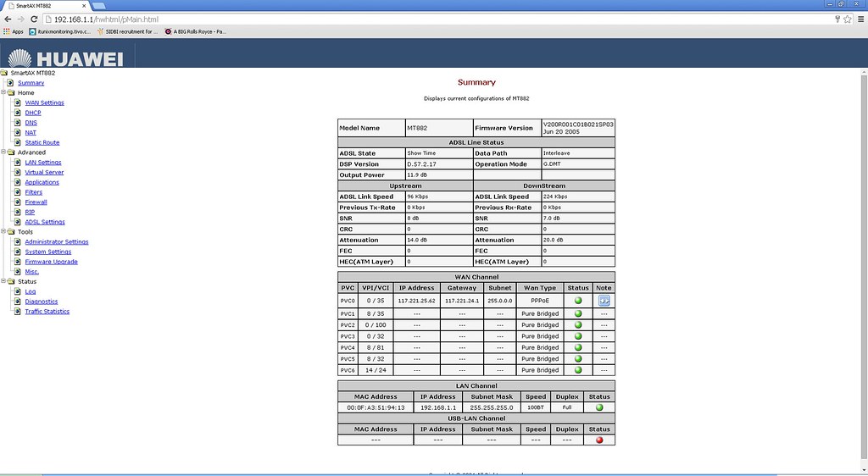This screenshot has height=476, width=868.
Task: Click page icon beside DHCP
Action: click(18, 113)
